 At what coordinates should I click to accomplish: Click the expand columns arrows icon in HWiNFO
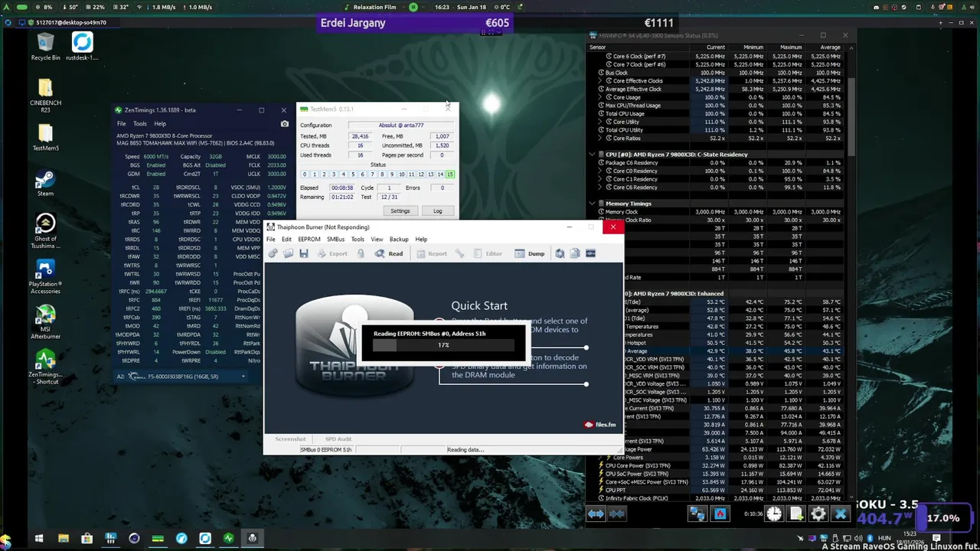(x=596, y=514)
